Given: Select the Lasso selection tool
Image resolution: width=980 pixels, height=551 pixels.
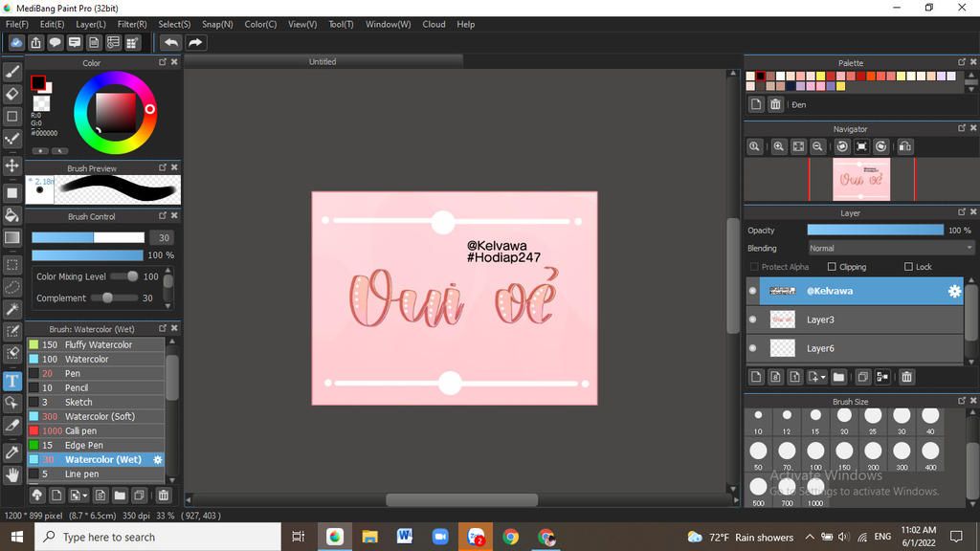Looking at the screenshot, I should [11, 287].
